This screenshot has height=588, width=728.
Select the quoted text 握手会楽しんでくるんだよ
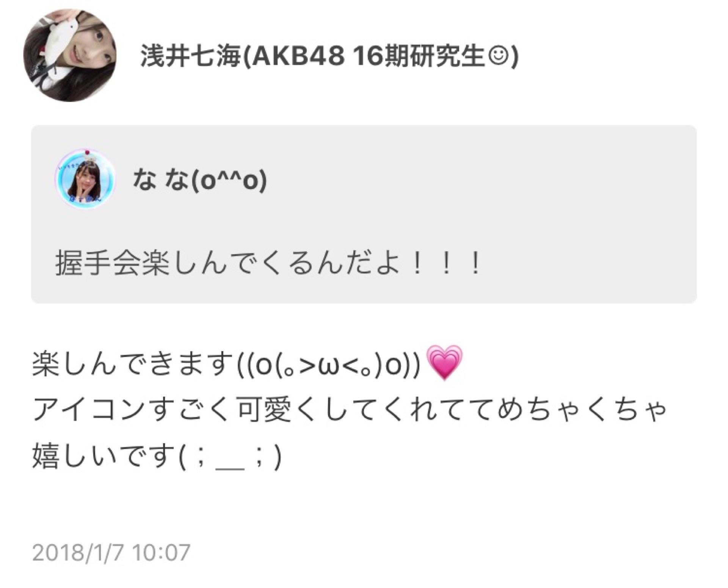[x=228, y=264]
